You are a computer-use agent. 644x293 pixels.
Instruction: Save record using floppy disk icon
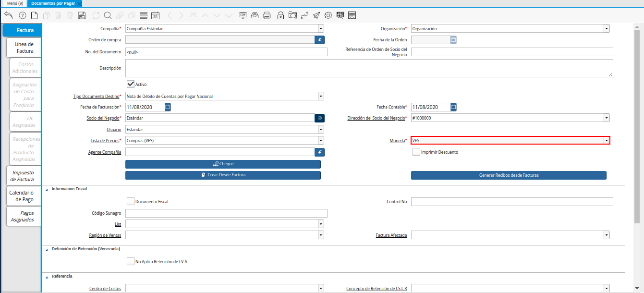click(x=82, y=15)
